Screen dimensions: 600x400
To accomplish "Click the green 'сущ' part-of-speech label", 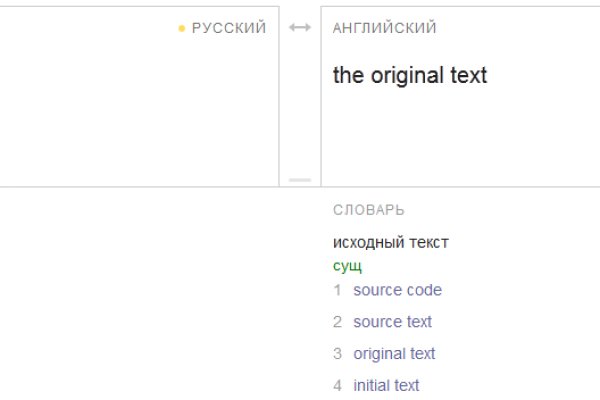I will pyautogui.click(x=347, y=266).
